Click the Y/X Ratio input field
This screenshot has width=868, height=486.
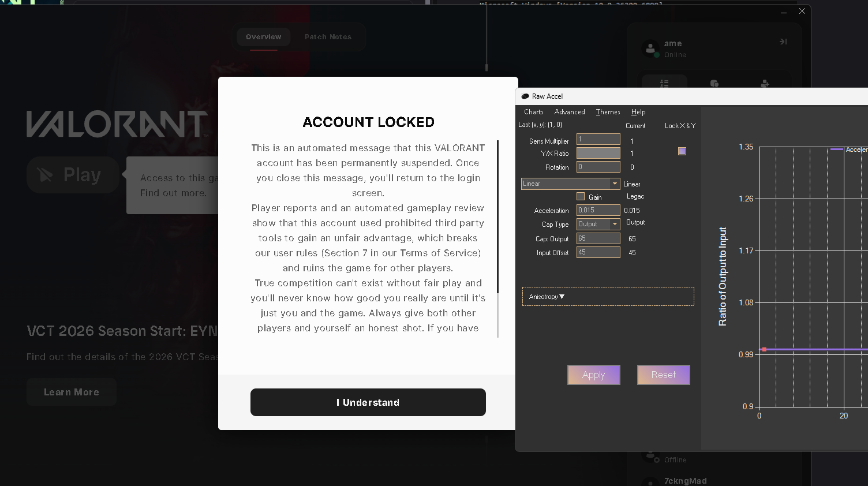point(598,153)
